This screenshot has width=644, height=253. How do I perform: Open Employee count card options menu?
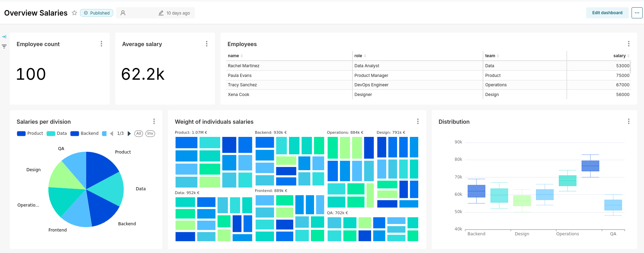point(101,44)
